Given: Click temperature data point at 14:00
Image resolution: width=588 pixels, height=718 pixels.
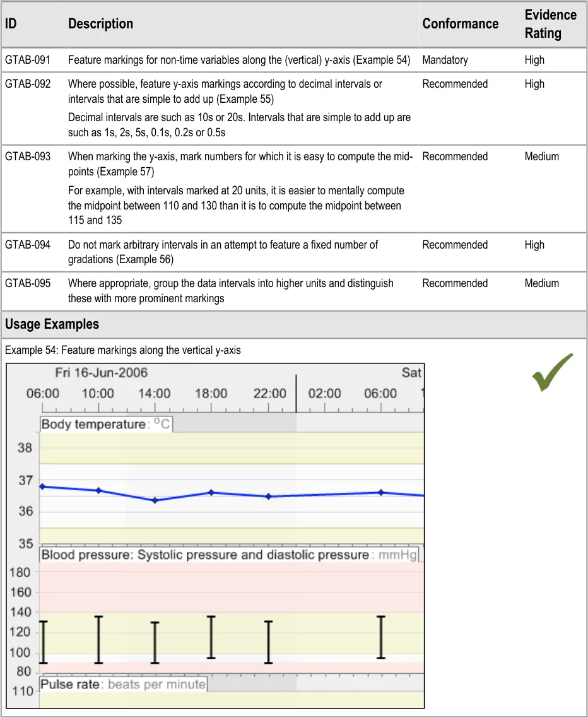Looking at the screenshot, I should pos(155,500).
